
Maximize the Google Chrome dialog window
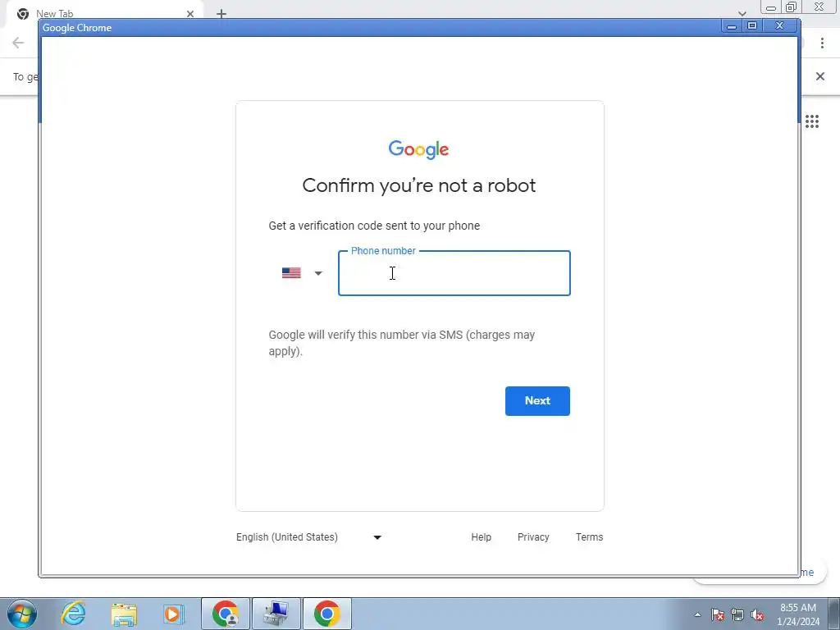coord(752,25)
